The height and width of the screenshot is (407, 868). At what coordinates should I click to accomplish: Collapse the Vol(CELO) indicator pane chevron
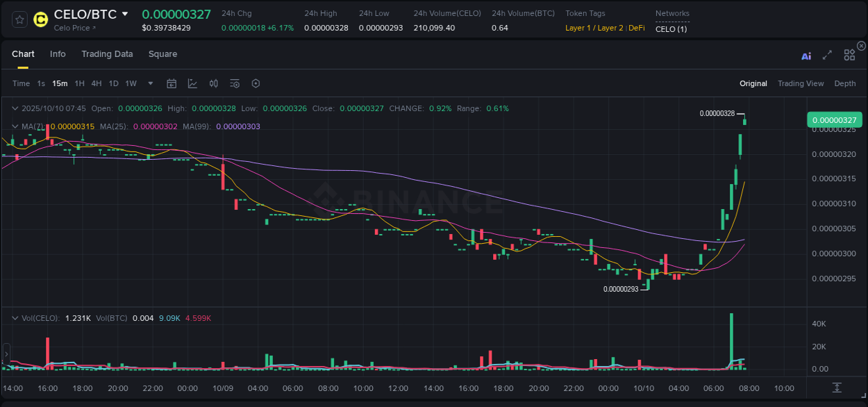(x=15, y=317)
